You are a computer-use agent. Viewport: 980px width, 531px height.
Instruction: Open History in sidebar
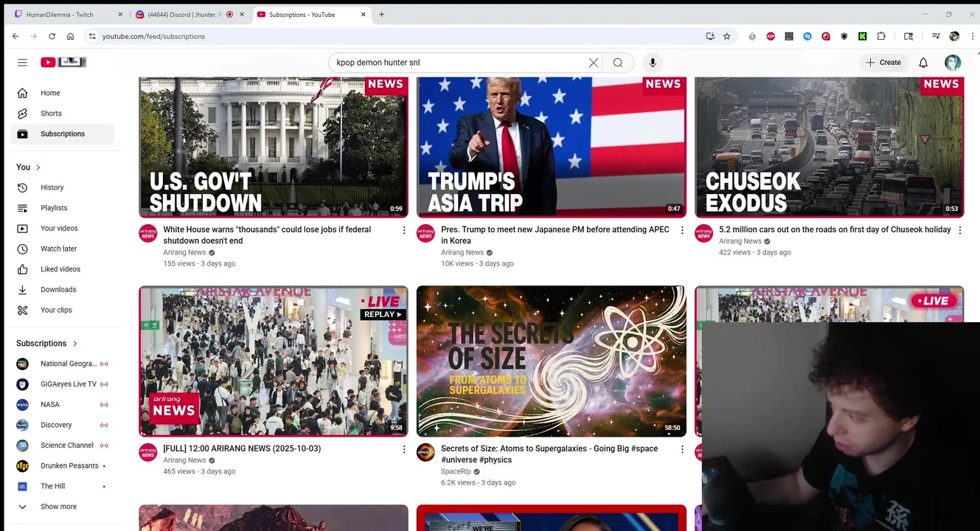[63, 188]
